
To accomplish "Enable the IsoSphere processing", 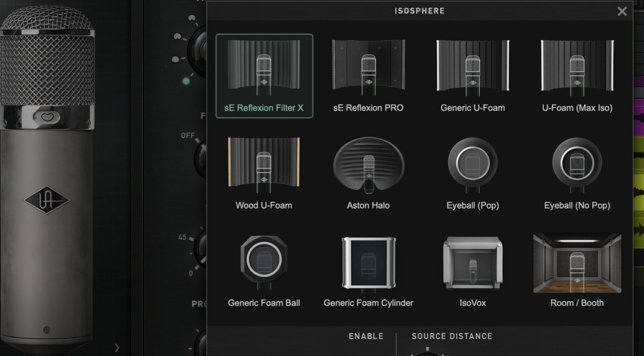I will (x=365, y=336).
